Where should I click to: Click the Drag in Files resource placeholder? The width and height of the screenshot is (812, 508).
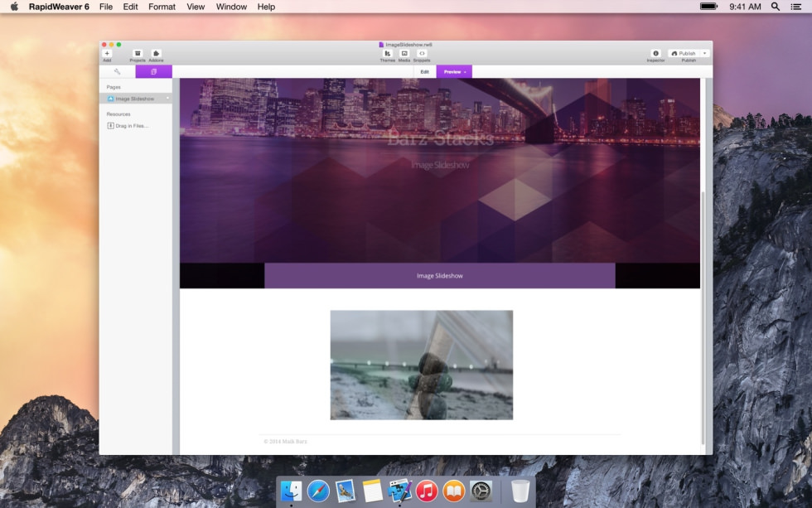coord(128,126)
